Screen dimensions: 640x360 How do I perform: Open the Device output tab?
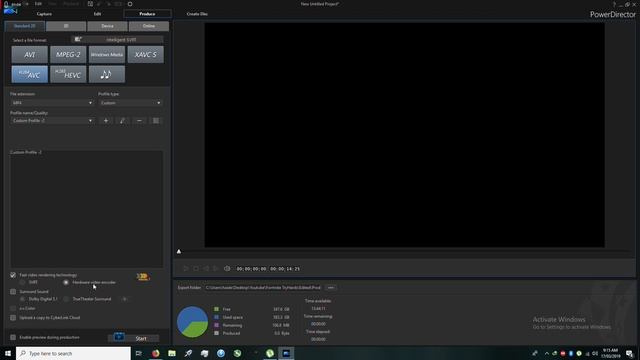[107, 26]
